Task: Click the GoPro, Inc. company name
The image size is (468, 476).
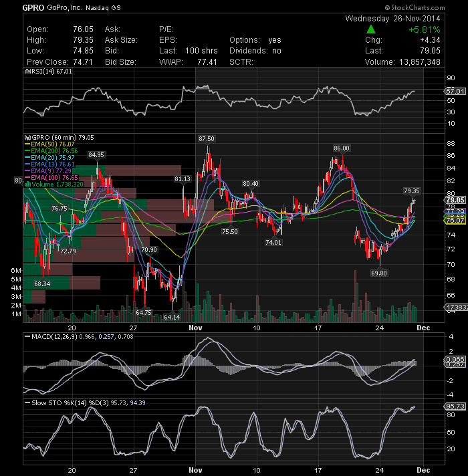Action: (x=65, y=8)
